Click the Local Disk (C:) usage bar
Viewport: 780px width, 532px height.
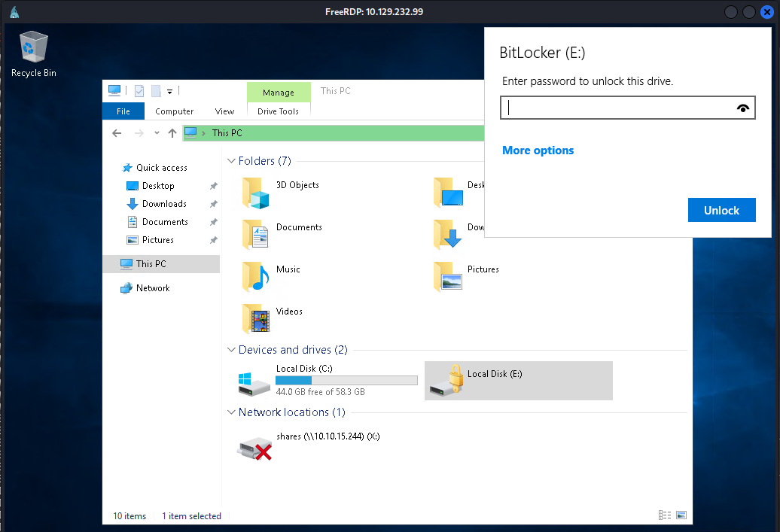[x=346, y=380]
